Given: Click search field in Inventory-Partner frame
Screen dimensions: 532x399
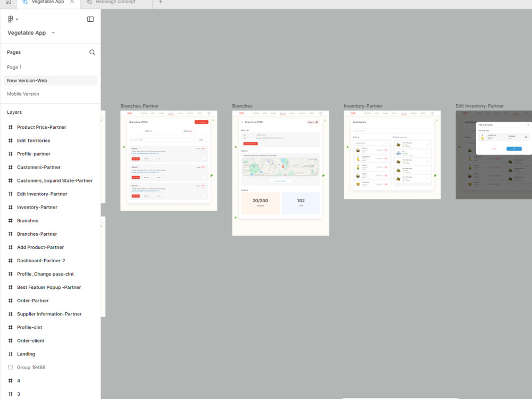Looking at the screenshot, I should [392, 131].
